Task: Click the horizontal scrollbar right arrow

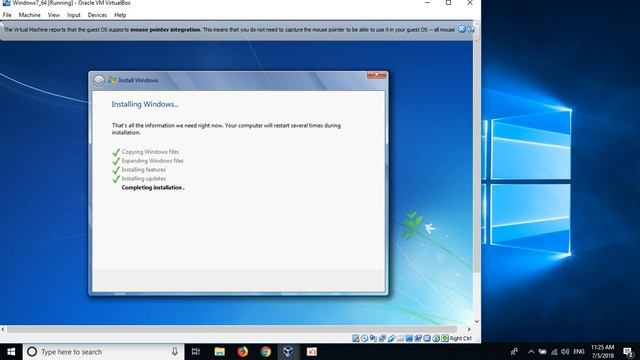Action: tap(469, 329)
